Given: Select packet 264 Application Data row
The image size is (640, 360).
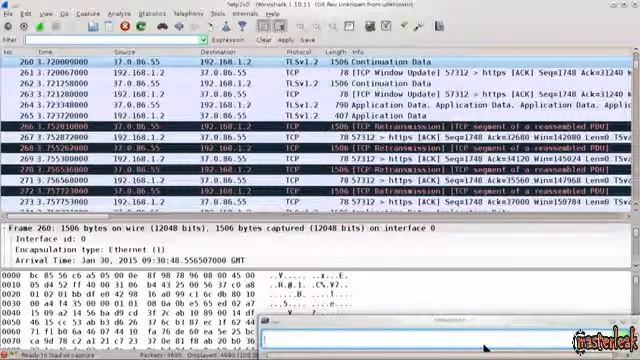Looking at the screenshot, I should point(316,105).
